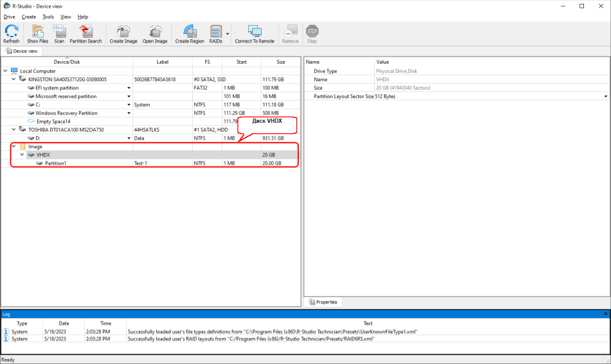Collapse the Image folder node
This screenshot has width=611, height=364.
point(14,147)
